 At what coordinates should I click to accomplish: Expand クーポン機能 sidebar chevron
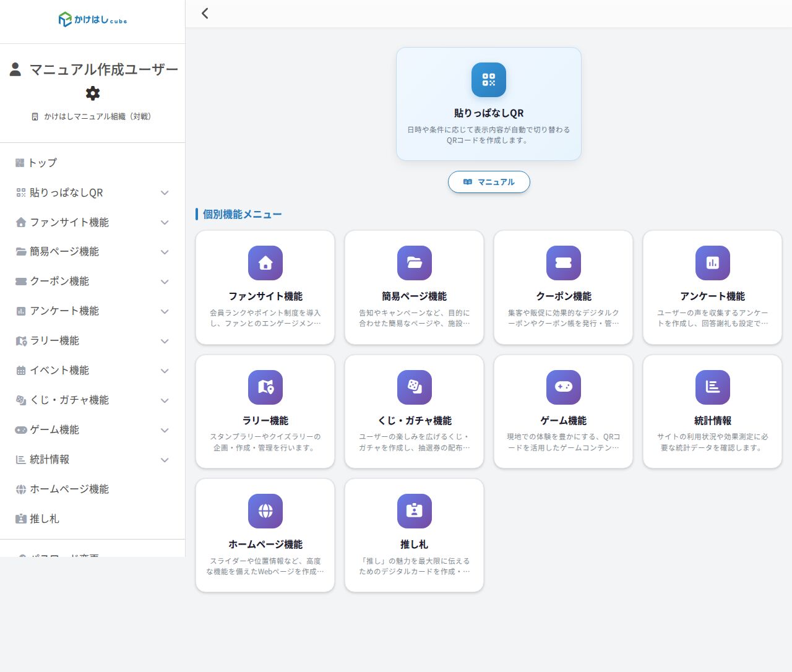pos(165,282)
